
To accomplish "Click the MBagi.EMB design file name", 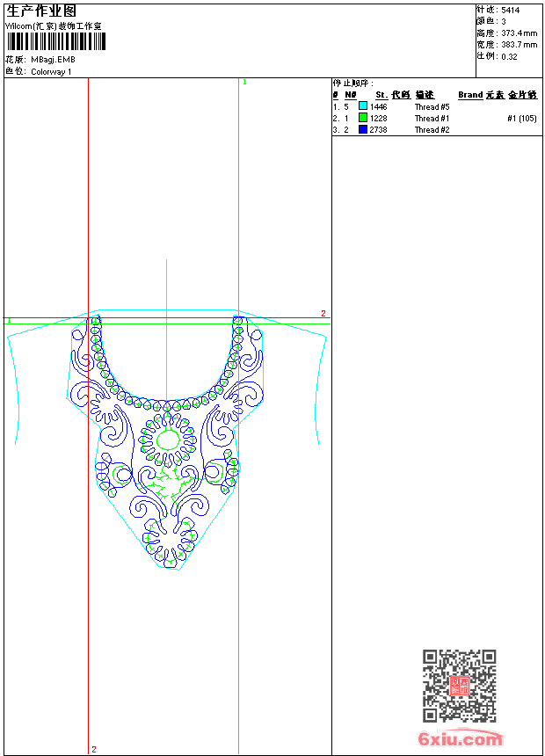I will point(53,60).
